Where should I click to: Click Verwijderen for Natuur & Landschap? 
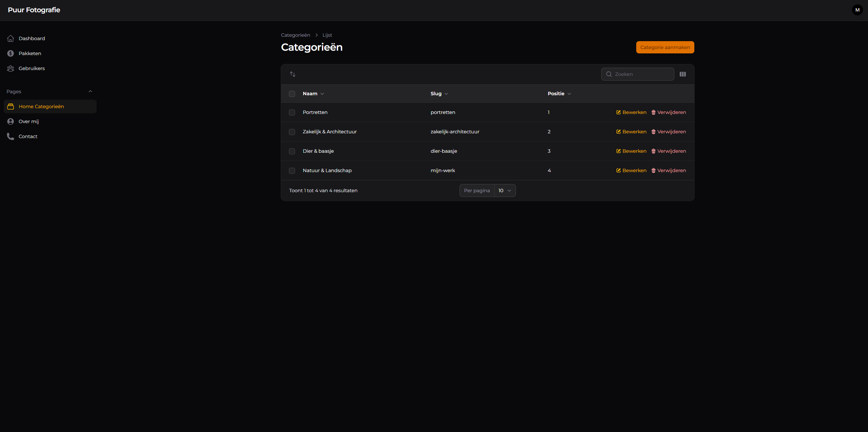pos(669,170)
